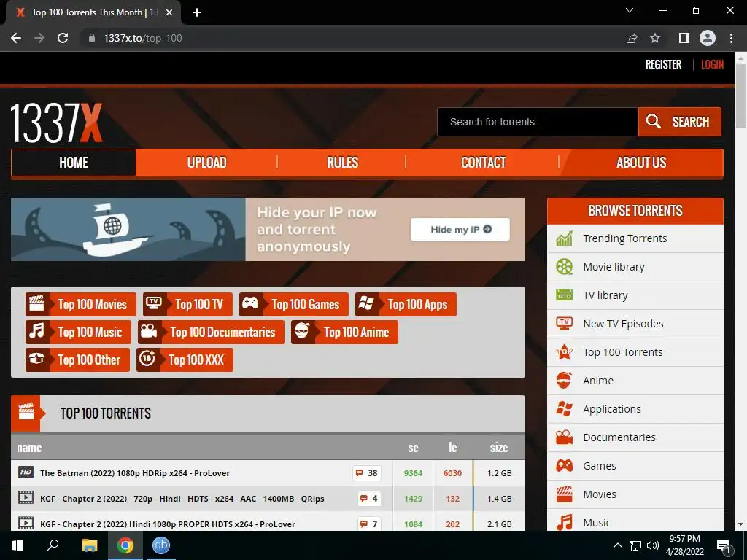The image size is (747, 560).
Task: Open Chrome's three-dot menu
Action: coord(731,38)
